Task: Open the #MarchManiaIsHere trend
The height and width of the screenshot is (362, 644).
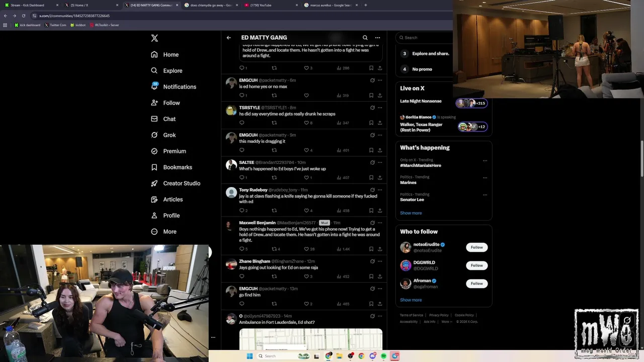Action: [x=421, y=165]
